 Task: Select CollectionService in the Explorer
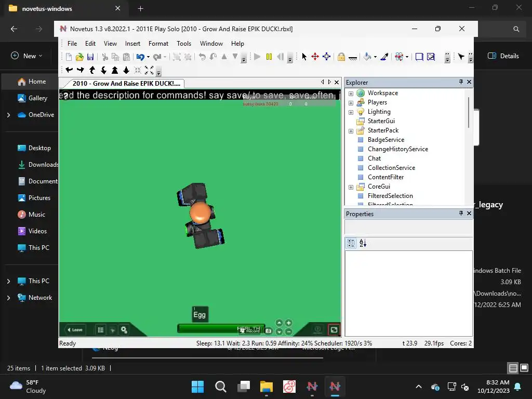coord(391,168)
